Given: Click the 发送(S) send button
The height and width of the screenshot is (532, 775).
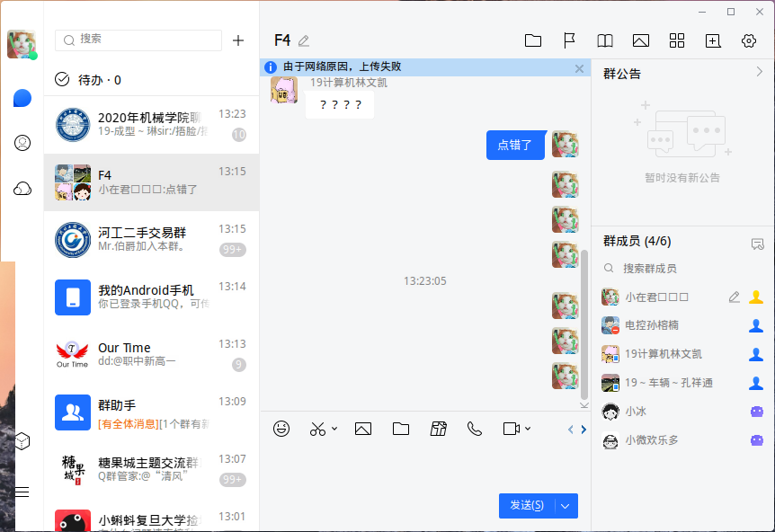Looking at the screenshot, I should tap(527, 505).
